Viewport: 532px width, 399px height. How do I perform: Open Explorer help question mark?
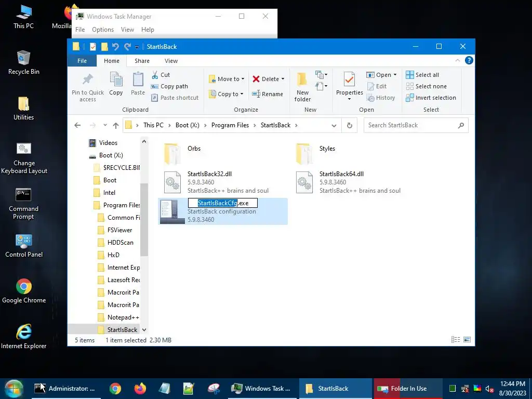point(469,60)
